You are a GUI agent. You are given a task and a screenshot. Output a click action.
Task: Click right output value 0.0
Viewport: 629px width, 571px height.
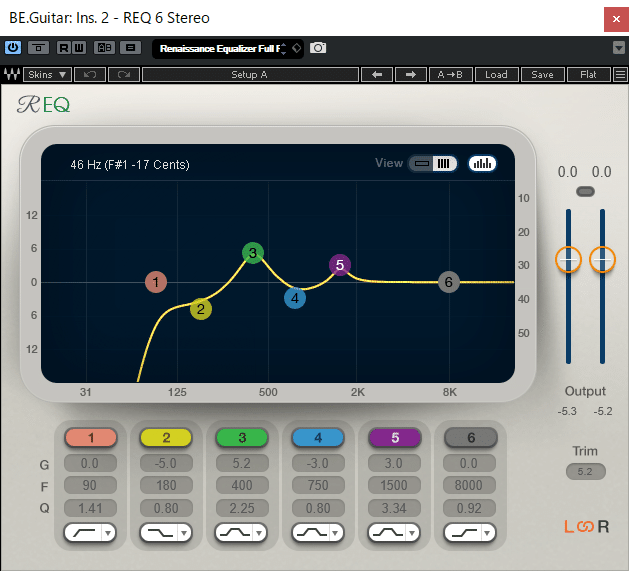point(602,172)
